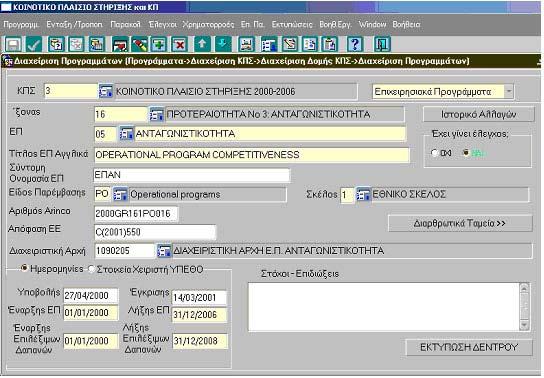
Task: Click scroll-up arrow in Στόχοι-Επιδιώξεις box
Action: [524, 288]
